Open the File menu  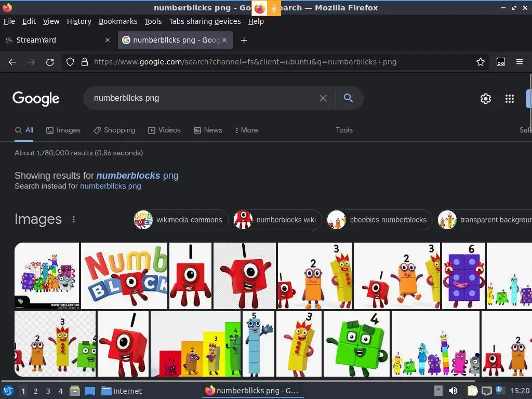(9, 21)
